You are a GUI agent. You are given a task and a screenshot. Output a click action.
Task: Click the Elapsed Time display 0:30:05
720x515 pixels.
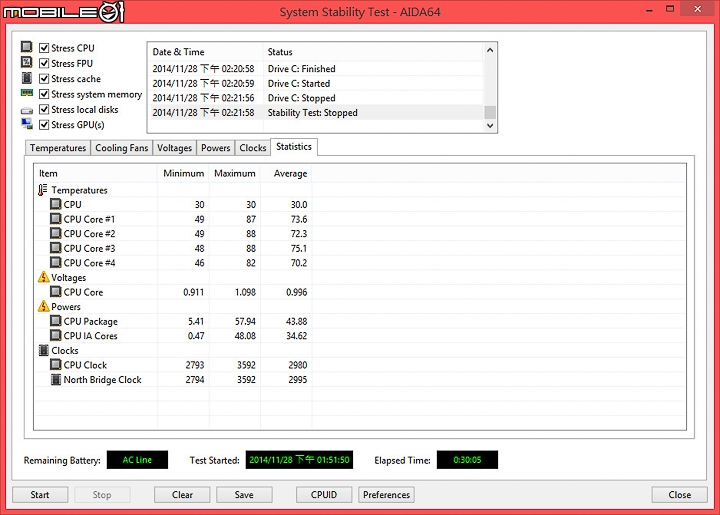click(x=467, y=460)
